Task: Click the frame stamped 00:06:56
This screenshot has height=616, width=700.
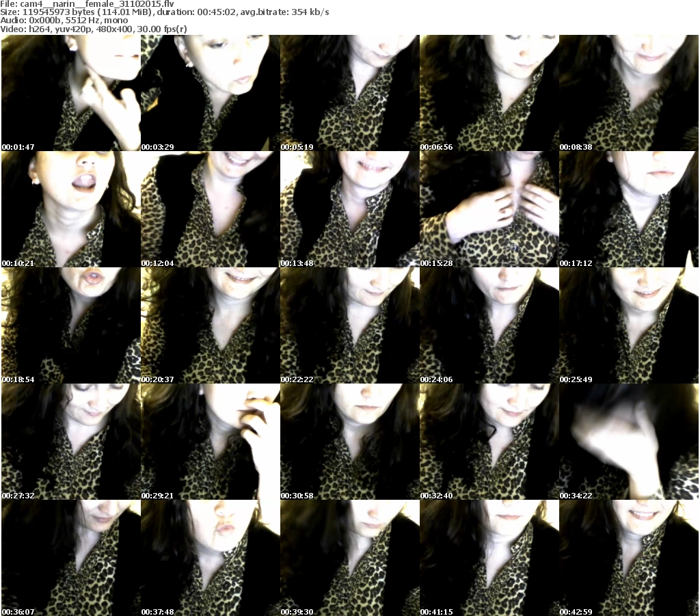Action: (489, 93)
